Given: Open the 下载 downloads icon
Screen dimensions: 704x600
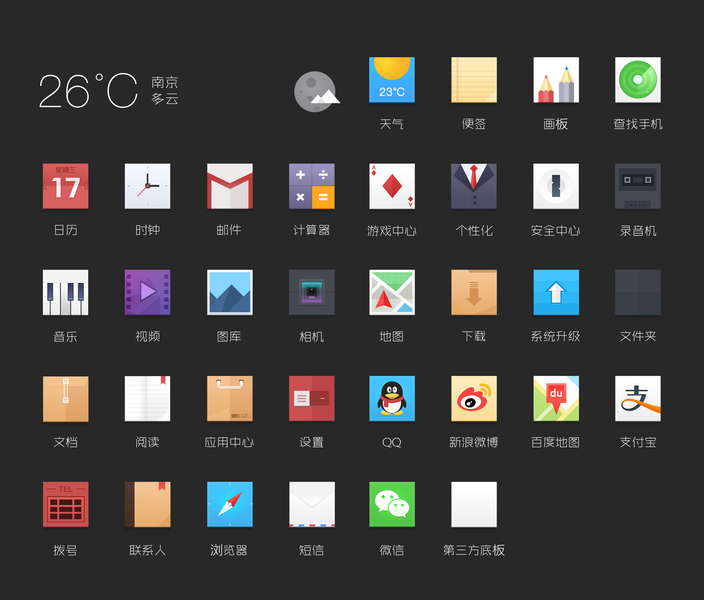Looking at the screenshot, I should 474,292.
